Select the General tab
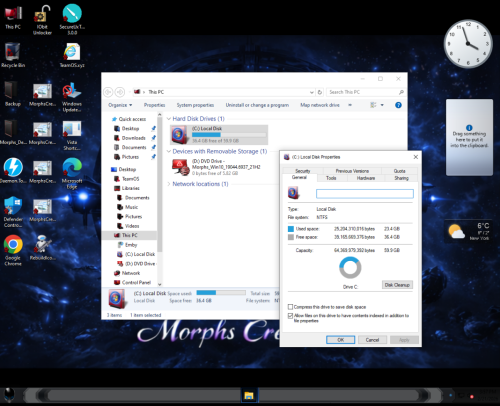The height and width of the screenshot is (406, 500). click(x=299, y=177)
